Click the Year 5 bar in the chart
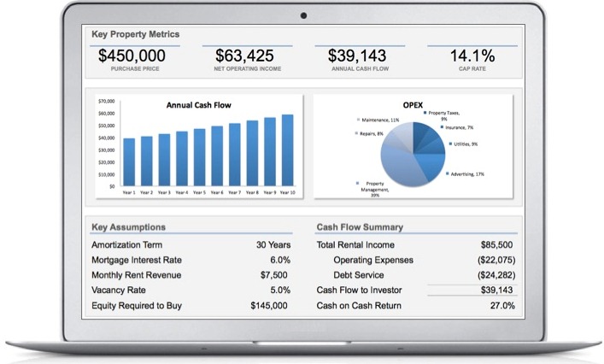 point(200,157)
